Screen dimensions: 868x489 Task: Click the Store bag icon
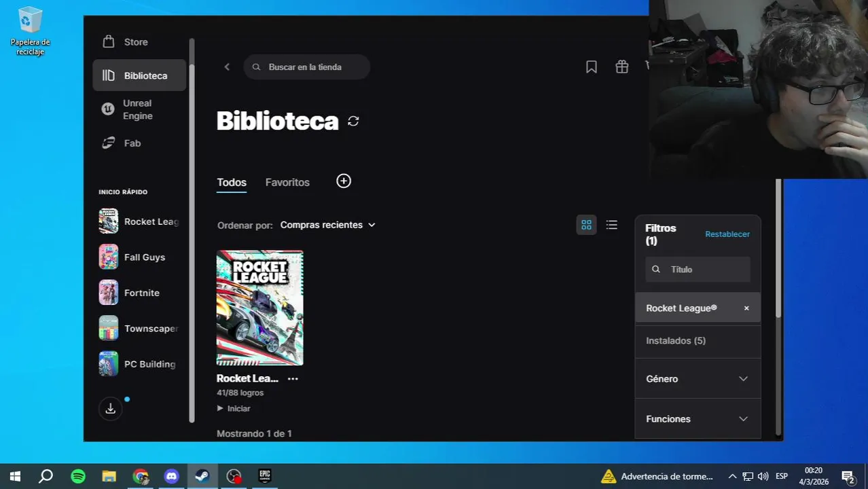(108, 42)
